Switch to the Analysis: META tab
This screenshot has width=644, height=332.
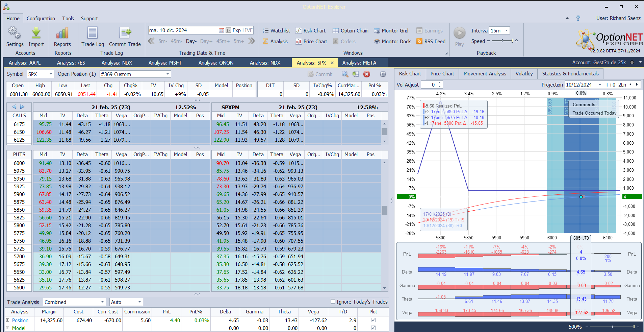[x=359, y=63]
